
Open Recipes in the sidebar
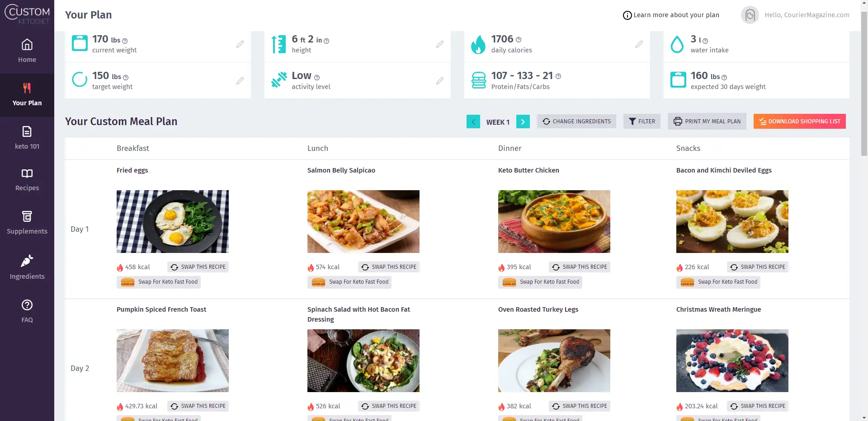click(27, 180)
